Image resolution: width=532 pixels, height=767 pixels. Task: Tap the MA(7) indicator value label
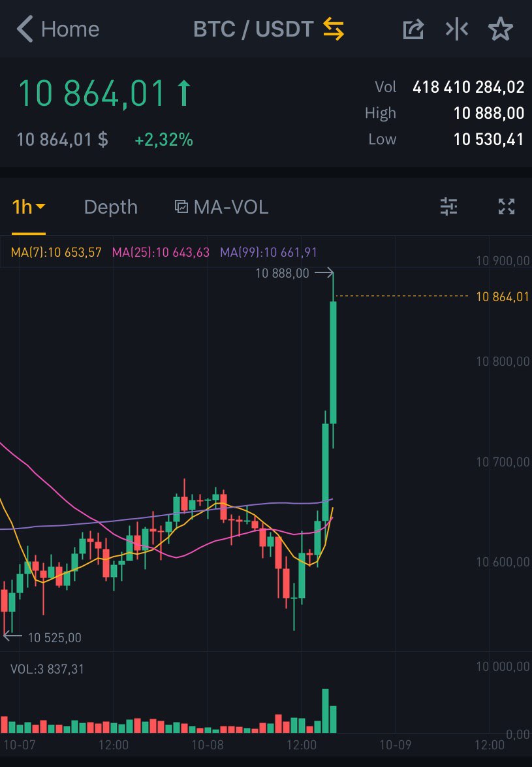tap(56, 252)
